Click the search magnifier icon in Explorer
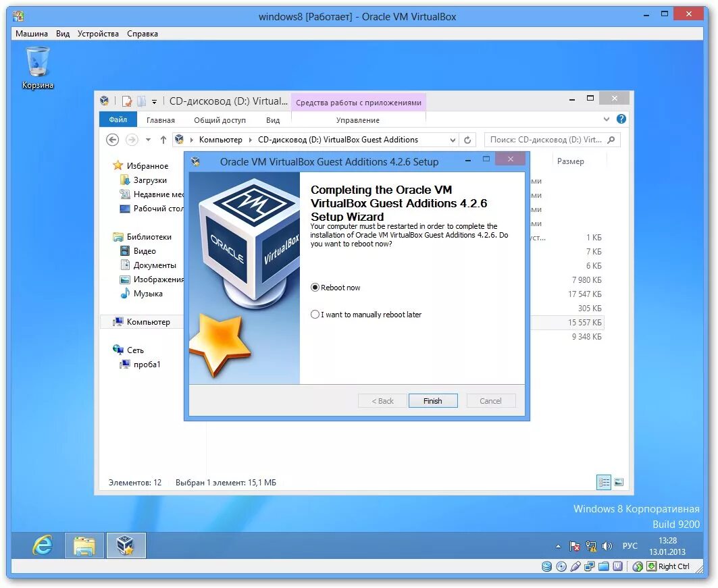718x588 pixels. pyautogui.click(x=611, y=140)
